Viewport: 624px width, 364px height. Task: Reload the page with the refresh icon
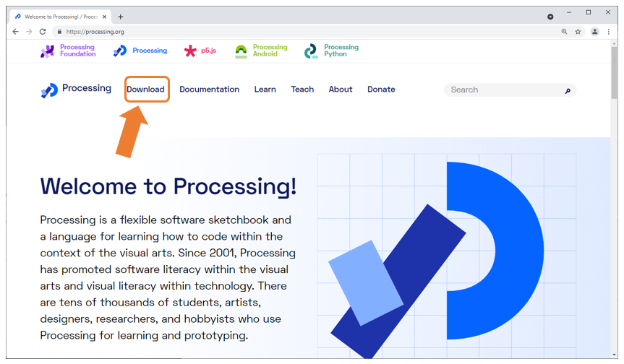coord(43,31)
